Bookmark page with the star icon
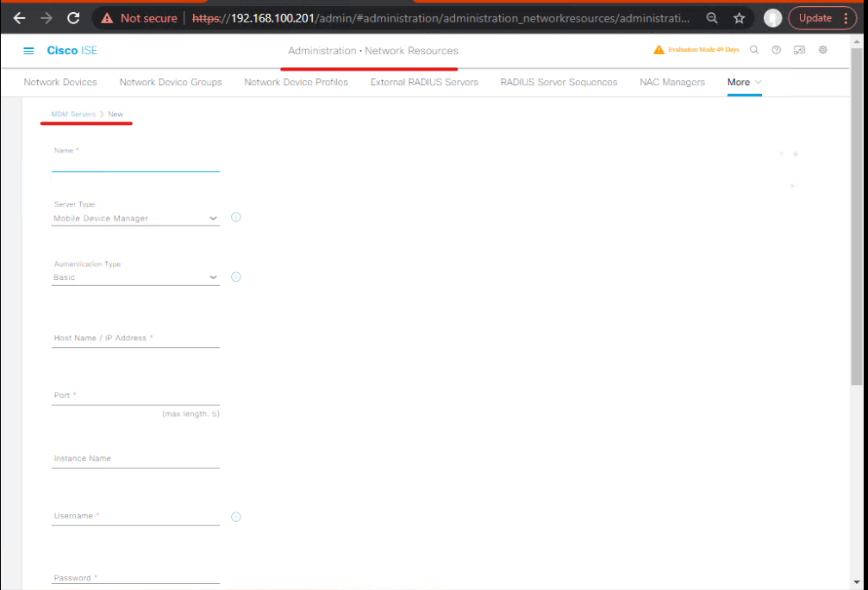The width and height of the screenshot is (868, 590). [x=739, y=18]
